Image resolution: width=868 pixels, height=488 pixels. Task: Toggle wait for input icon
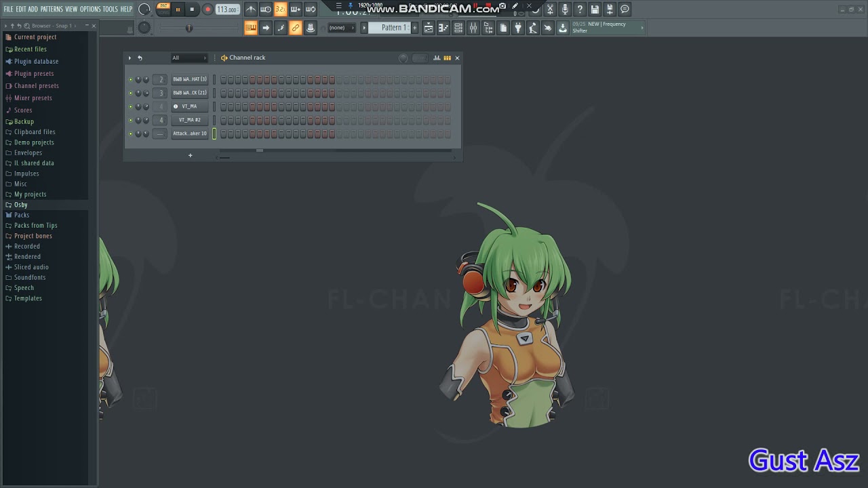pyautogui.click(x=266, y=9)
